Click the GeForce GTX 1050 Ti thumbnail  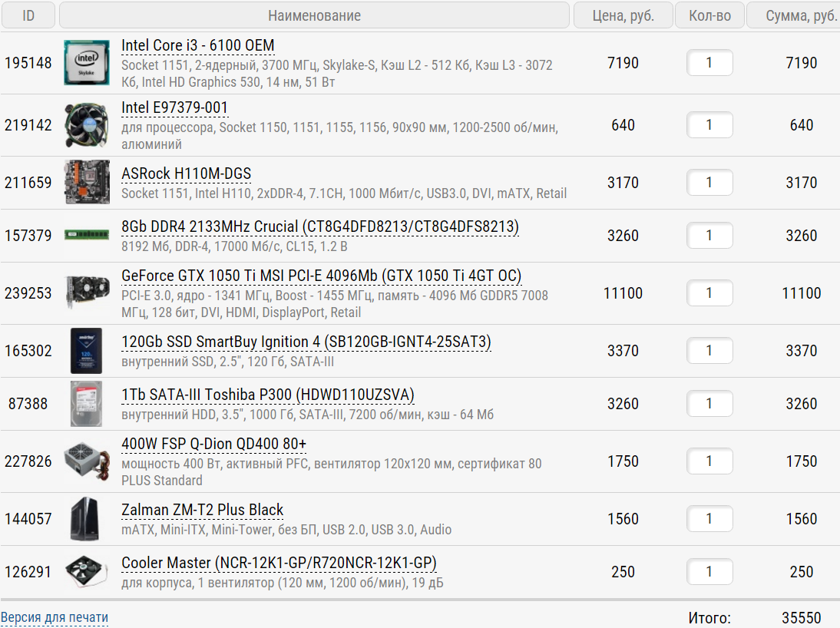pos(86,293)
